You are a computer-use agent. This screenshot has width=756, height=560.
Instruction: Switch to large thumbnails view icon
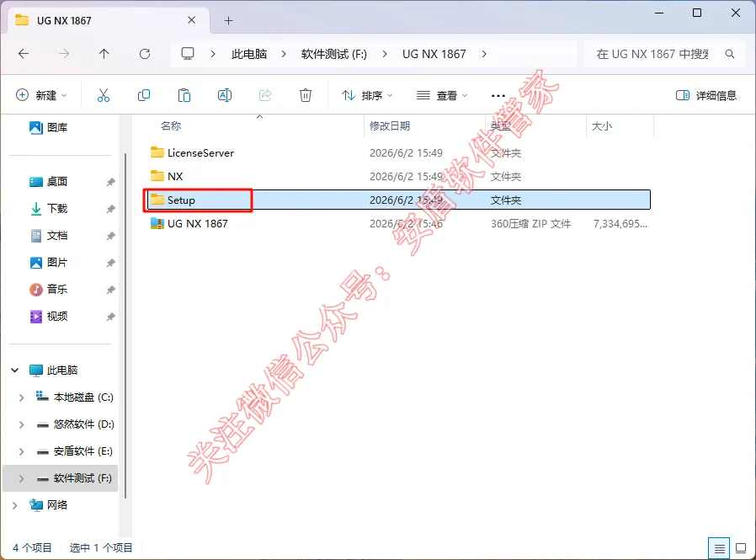click(741, 548)
